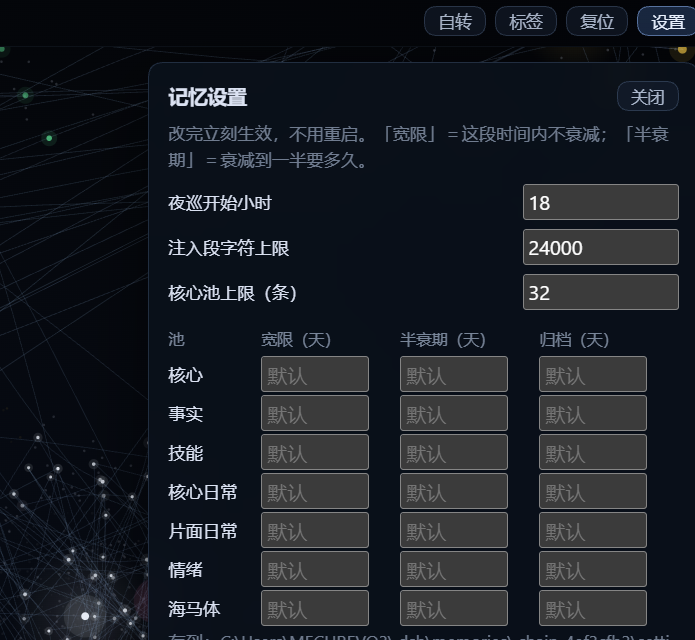Click the 记忆设置 panel title
Viewport: 695px width, 640px height.
pyautogui.click(x=207, y=97)
